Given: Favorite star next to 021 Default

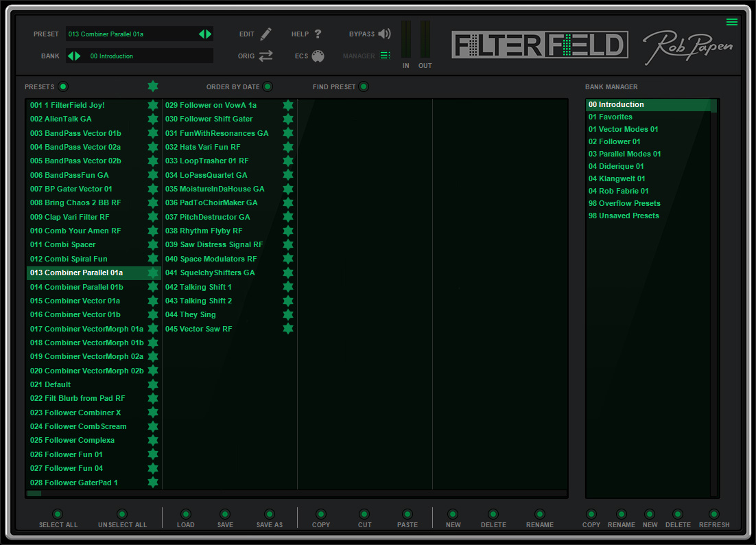Looking at the screenshot, I should coord(153,384).
